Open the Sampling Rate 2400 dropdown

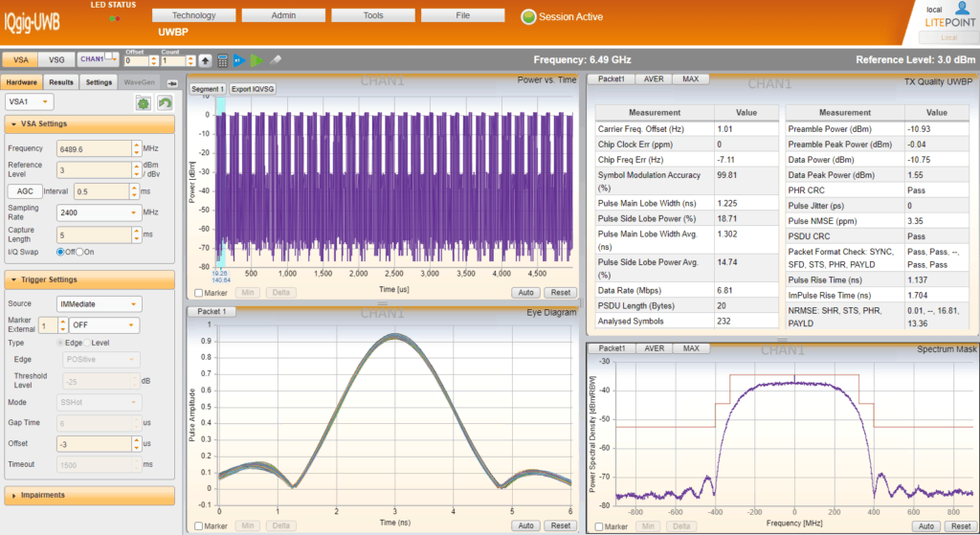pyautogui.click(x=100, y=212)
